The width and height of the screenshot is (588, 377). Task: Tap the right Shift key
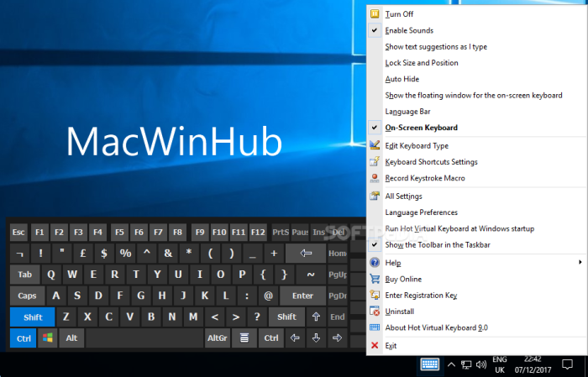[287, 317]
